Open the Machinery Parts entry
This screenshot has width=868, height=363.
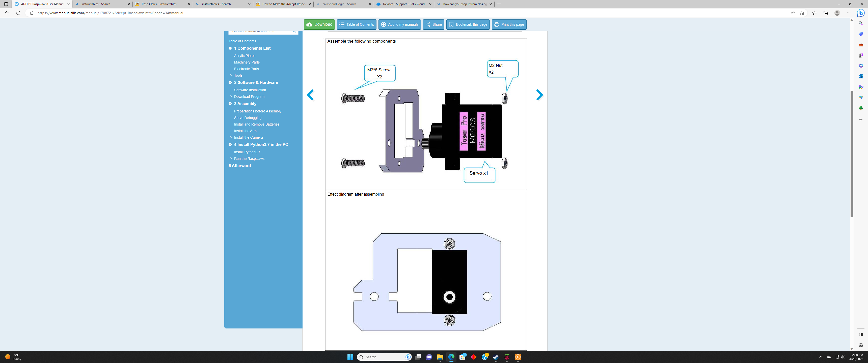pyautogui.click(x=247, y=62)
